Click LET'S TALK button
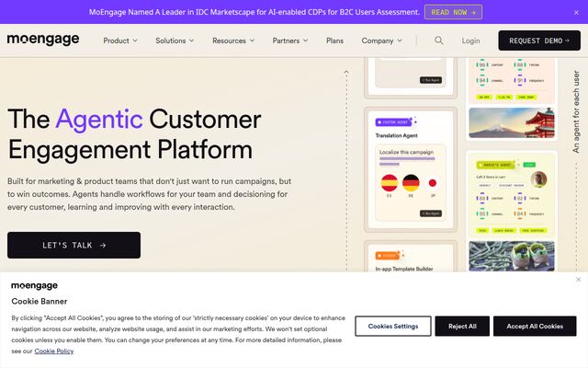Viewport: 588px width, 368px height. pyautogui.click(x=73, y=246)
